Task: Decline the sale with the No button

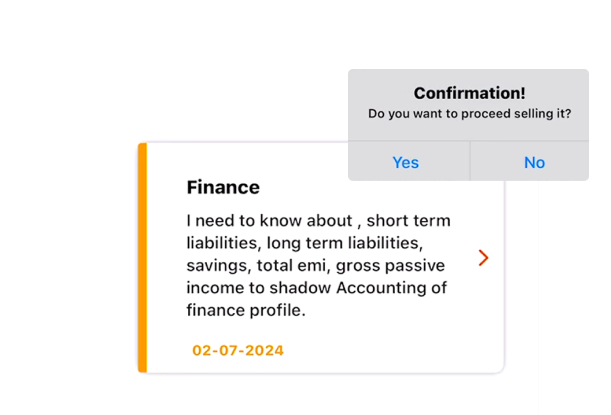Action: tap(534, 162)
